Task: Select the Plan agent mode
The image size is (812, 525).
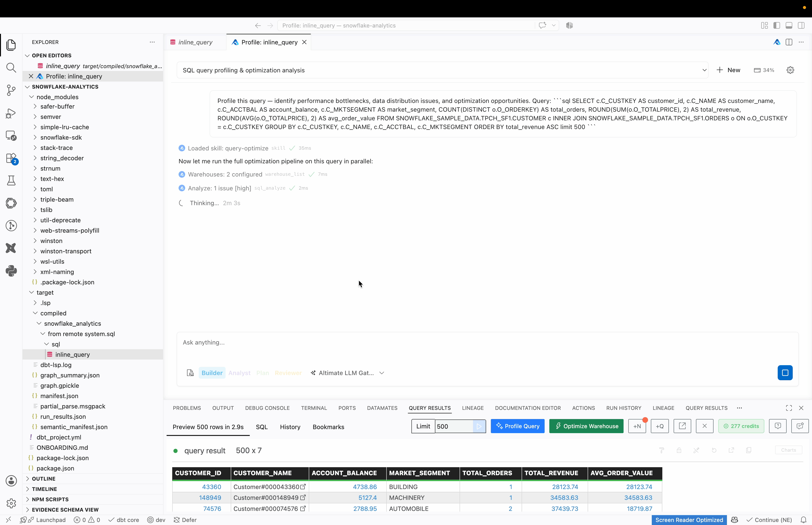Action: click(262, 373)
